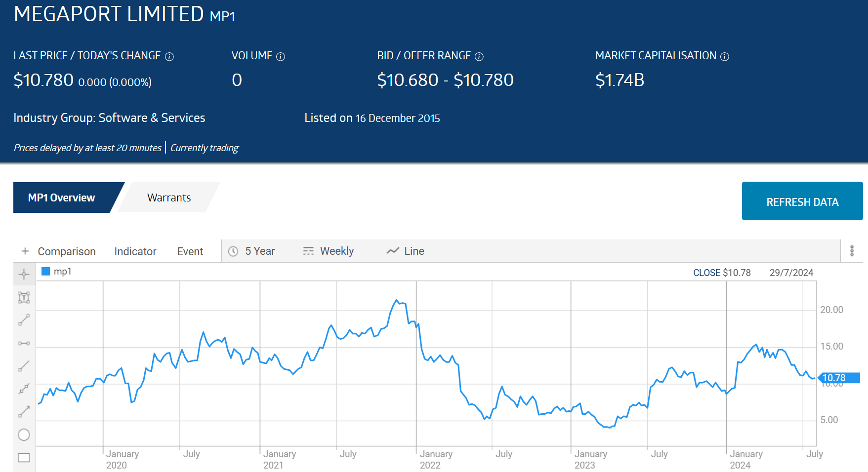Open the 5 Year time range dropdown
868x472 pixels.
(x=252, y=251)
